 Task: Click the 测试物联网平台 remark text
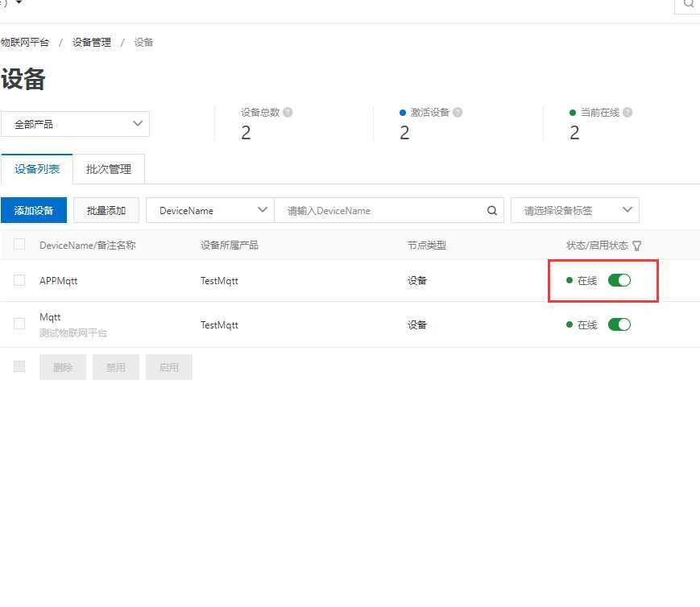(73, 333)
